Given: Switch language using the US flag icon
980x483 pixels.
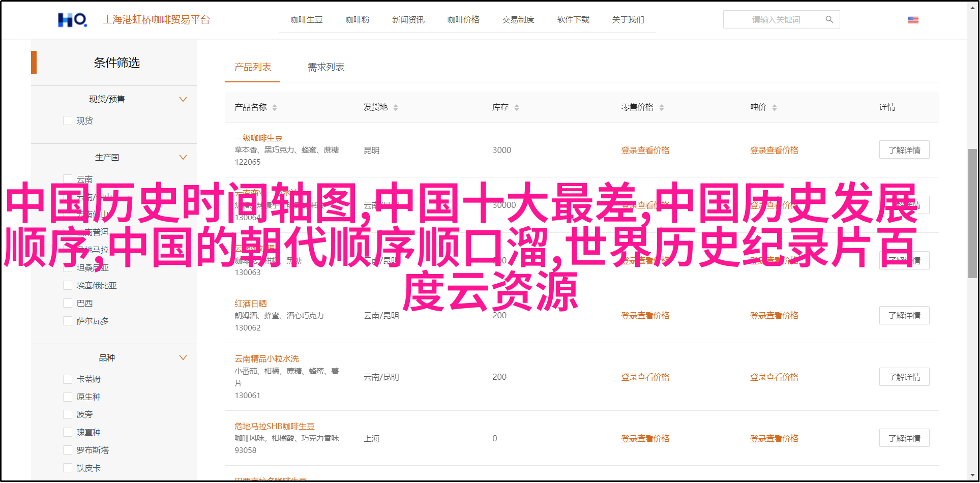Looking at the screenshot, I should click(x=913, y=20).
